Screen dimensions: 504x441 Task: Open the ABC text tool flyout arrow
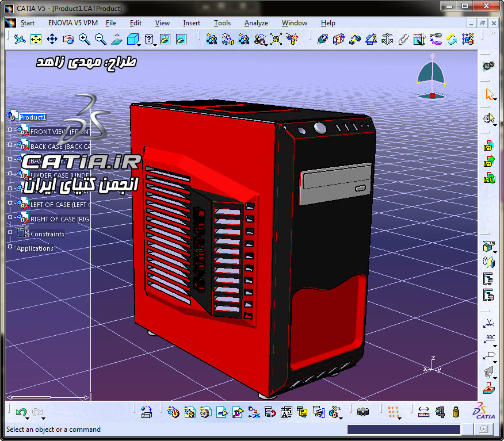coord(495,346)
